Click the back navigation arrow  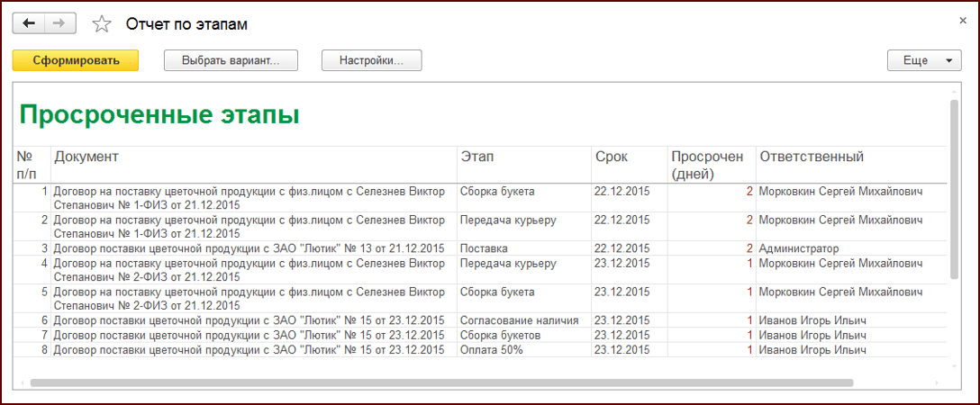[x=29, y=23]
